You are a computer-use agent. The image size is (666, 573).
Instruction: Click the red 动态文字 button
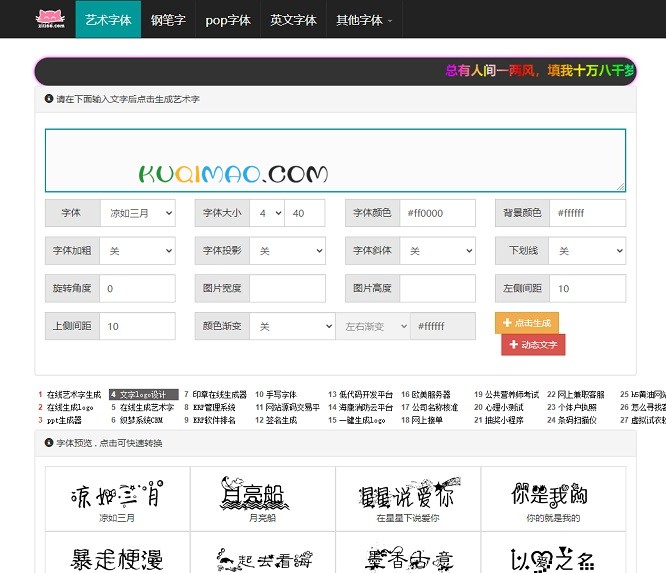coord(533,344)
